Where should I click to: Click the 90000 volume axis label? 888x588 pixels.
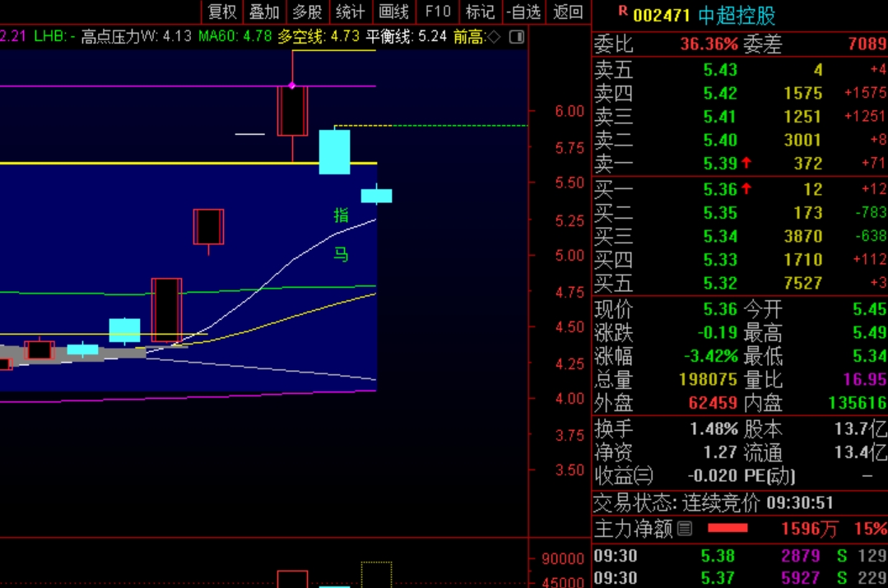pyautogui.click(x=562, y=558)
